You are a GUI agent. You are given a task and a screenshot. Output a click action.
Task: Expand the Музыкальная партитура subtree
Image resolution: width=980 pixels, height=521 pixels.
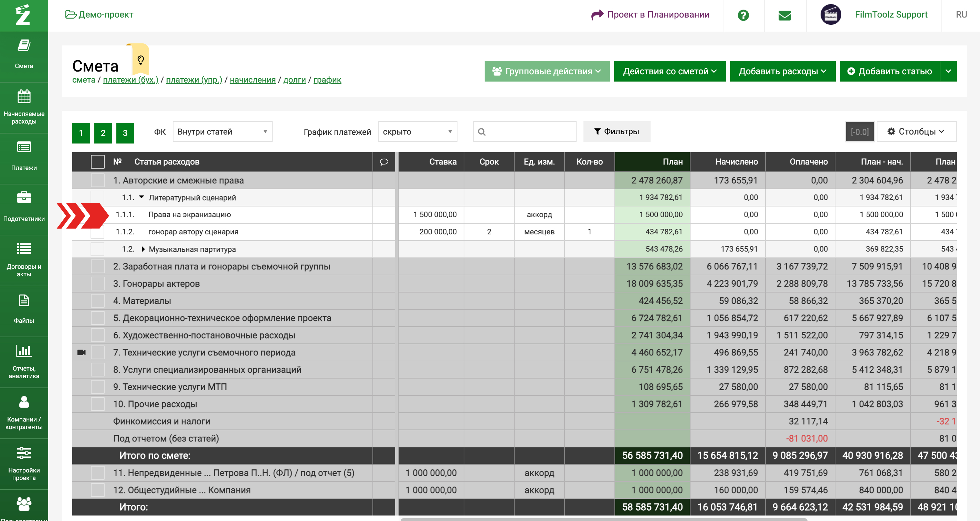(x=143, y=249)
